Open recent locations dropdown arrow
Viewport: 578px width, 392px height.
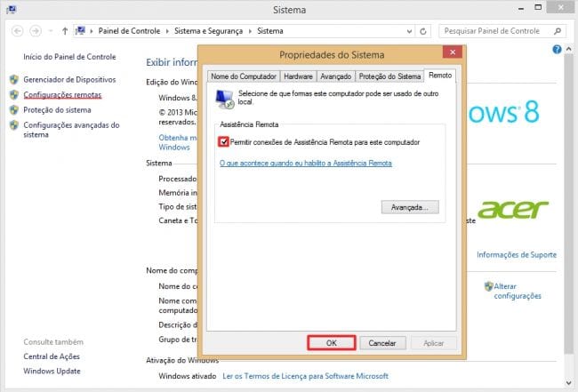pyautogui.click(x=51, y=31)
